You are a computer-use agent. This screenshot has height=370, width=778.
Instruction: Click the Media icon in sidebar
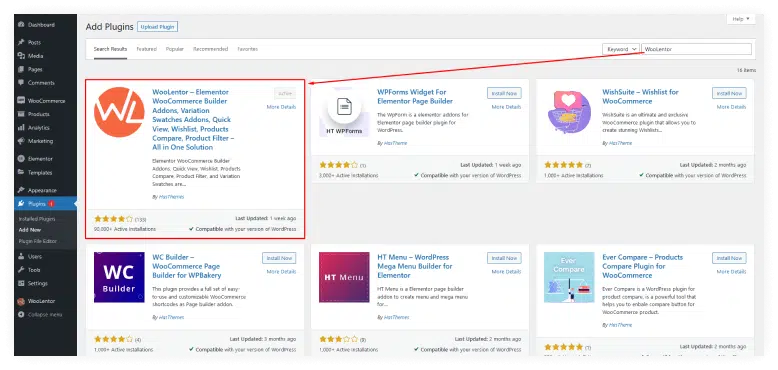[21, 56]
